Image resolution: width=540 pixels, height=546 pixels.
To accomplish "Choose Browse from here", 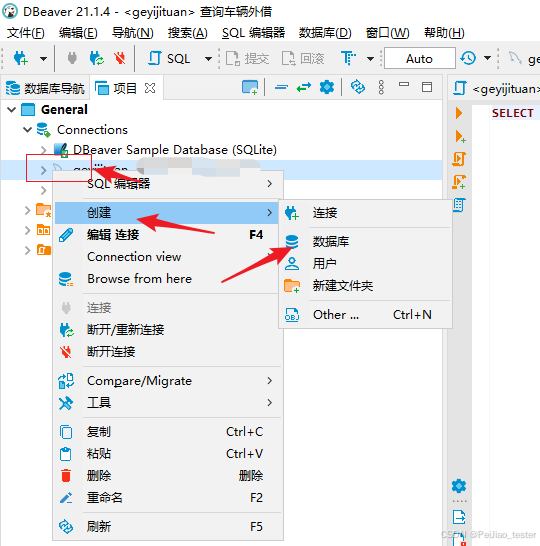I will (x=168, y=279).
